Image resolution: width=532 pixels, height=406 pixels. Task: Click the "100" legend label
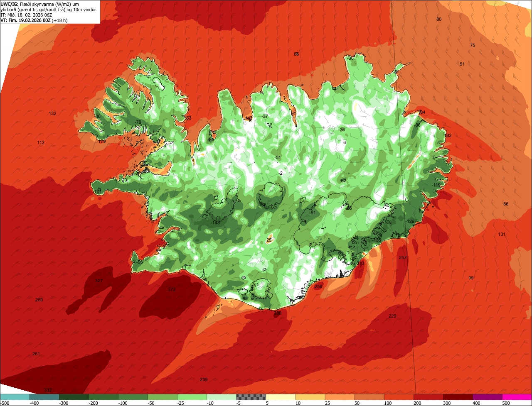(389, 403)
